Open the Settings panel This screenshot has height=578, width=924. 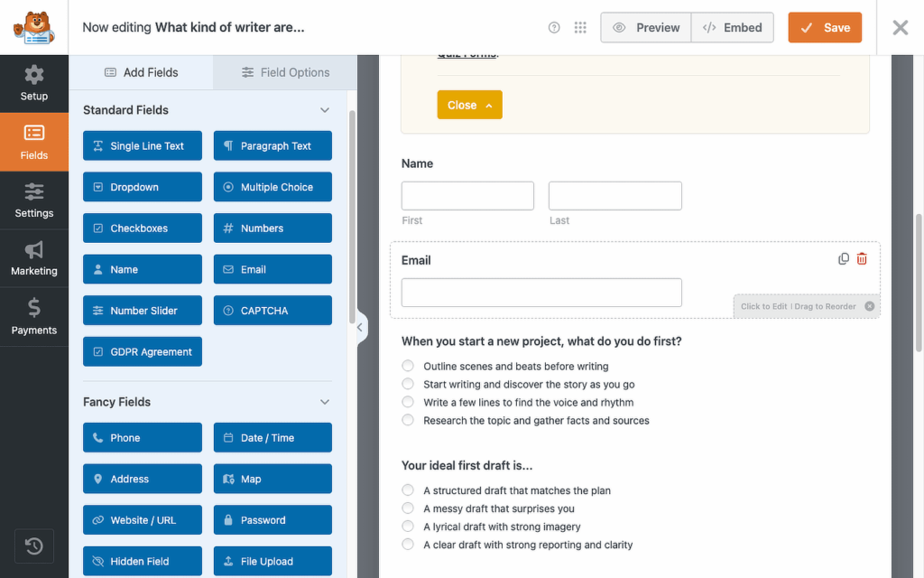click(x=34, y=200)
